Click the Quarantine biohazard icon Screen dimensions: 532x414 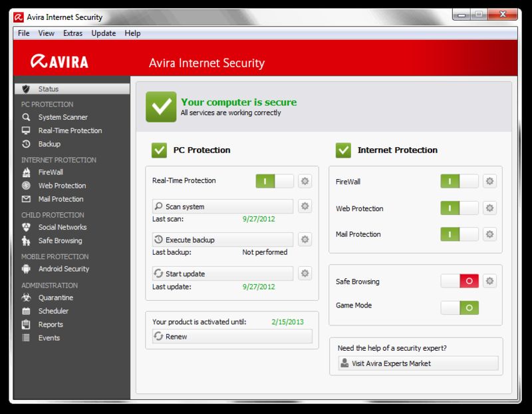[x=26, y=298]
